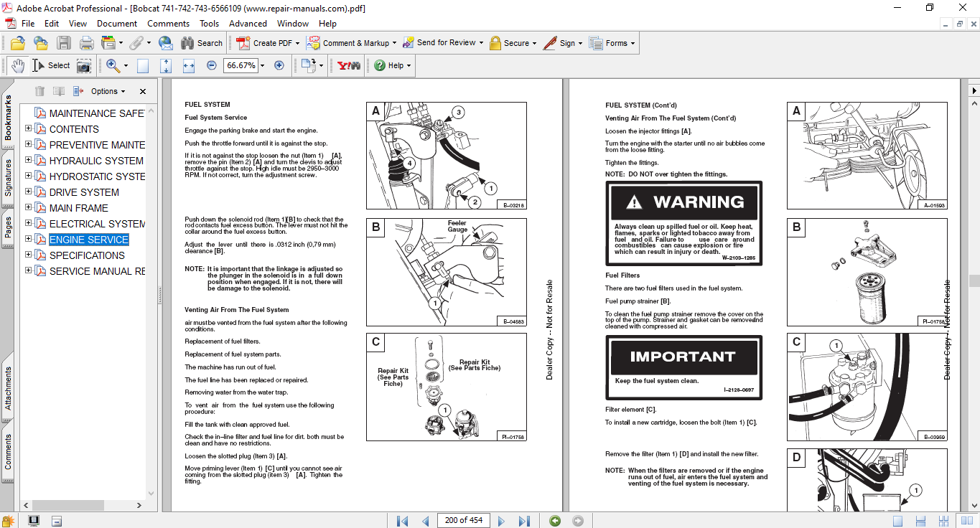Select the SPECIFICATIONS bookmark
Screen dimensions: 980x528
click(x=87, y=255)
